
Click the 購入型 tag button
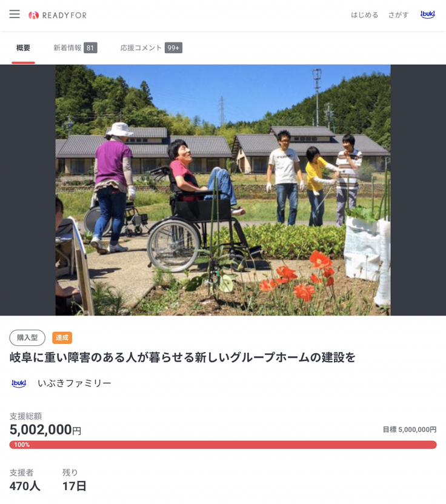[x=27, y=337]
